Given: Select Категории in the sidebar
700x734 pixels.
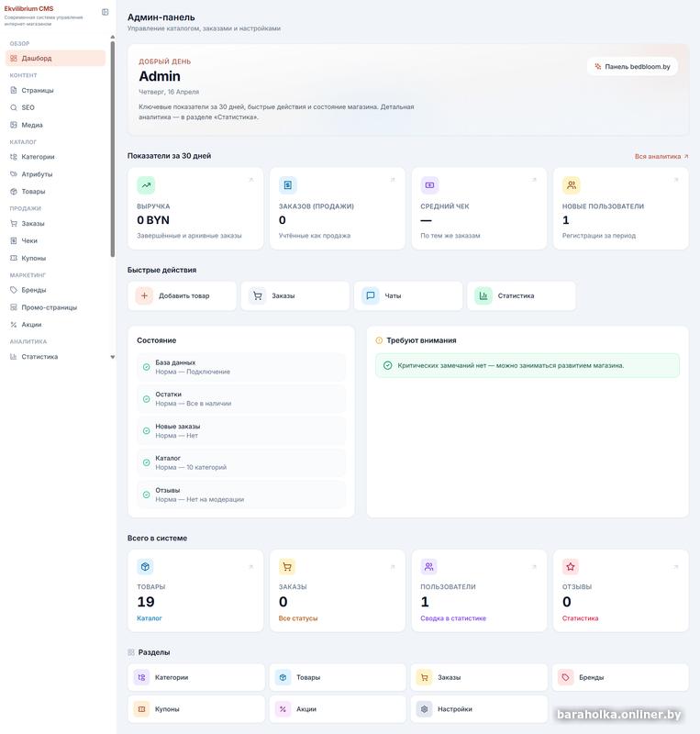Looking at the screenshot, I should click(55, 157).
